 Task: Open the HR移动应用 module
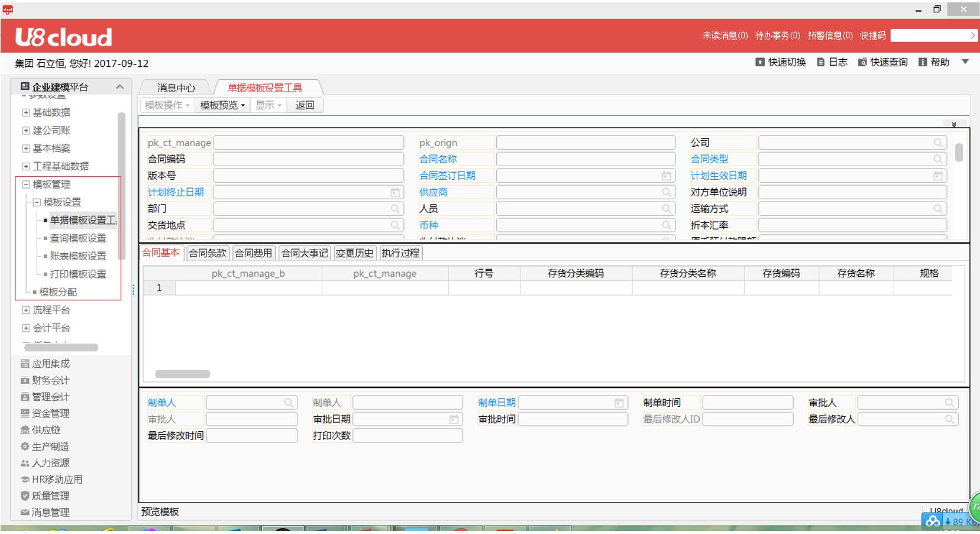click(51, 480)
